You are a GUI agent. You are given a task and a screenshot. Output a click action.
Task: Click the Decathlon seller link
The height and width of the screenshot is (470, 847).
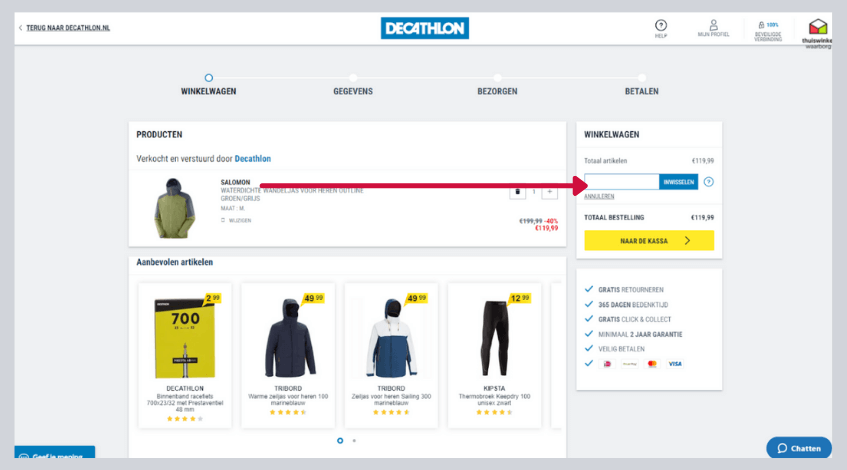(x=252, y=158)
